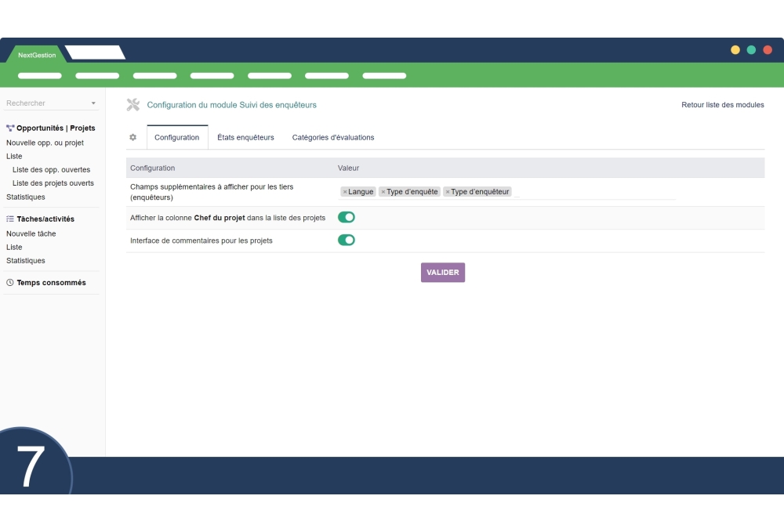
Task: Click the Opportunités Projets section icon
Action: 10,128
